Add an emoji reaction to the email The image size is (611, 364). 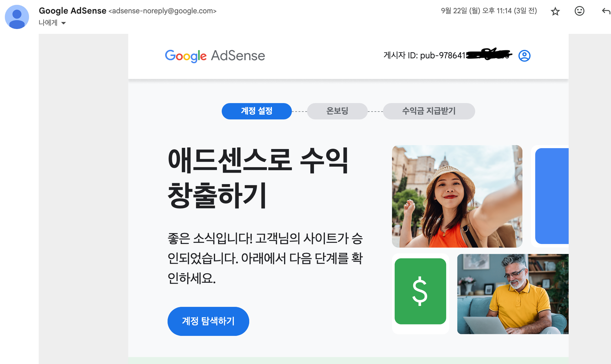click(579, 11)
